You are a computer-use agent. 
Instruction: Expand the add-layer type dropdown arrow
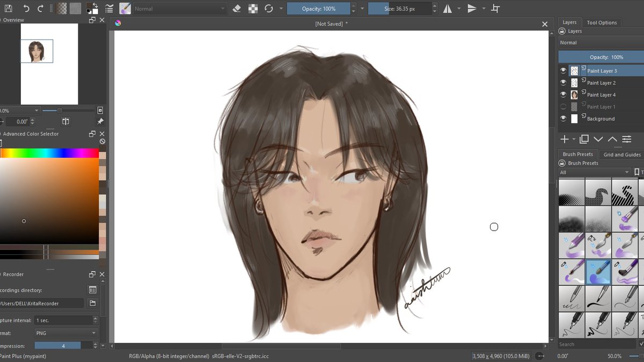pos(574,139)
